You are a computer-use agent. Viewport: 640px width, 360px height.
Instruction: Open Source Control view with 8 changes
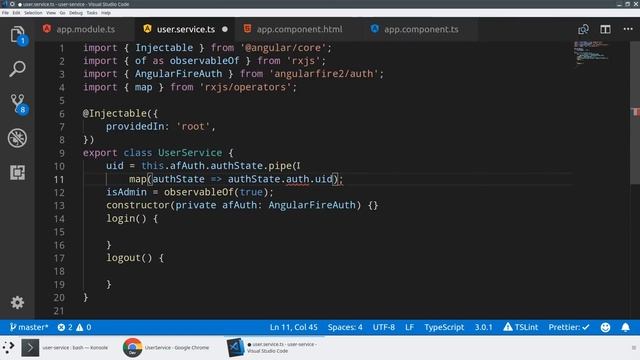coord(18,104)
